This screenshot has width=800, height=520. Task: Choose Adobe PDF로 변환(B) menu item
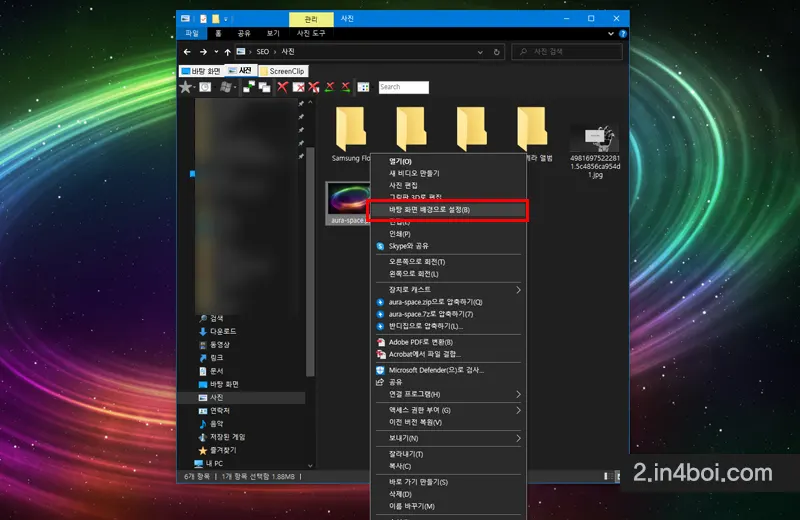pyautogui.click(x=448, y=342)
